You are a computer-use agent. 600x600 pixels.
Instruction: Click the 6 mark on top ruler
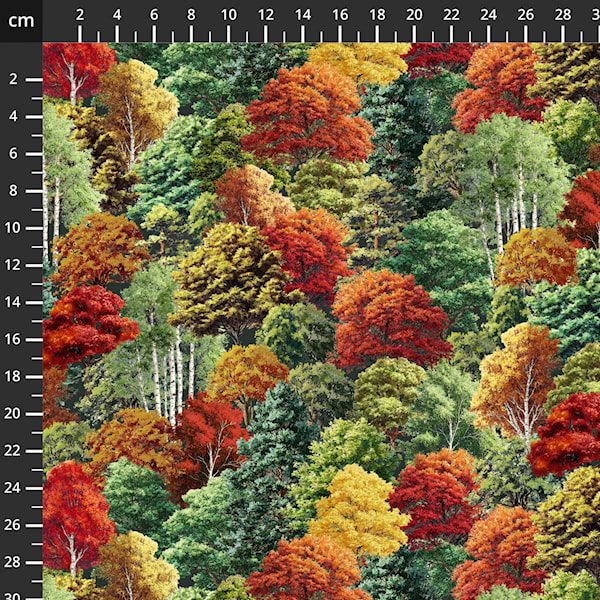[154, 15]
